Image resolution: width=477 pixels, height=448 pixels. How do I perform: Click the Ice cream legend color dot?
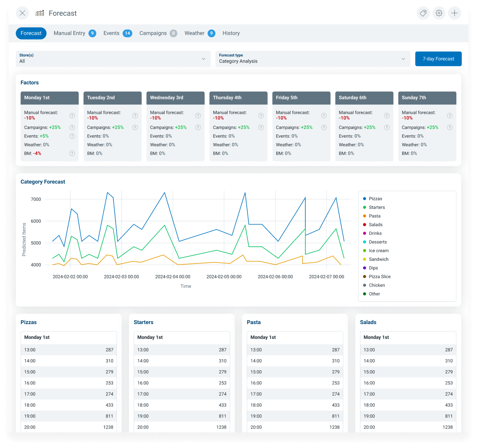point(365,251)
